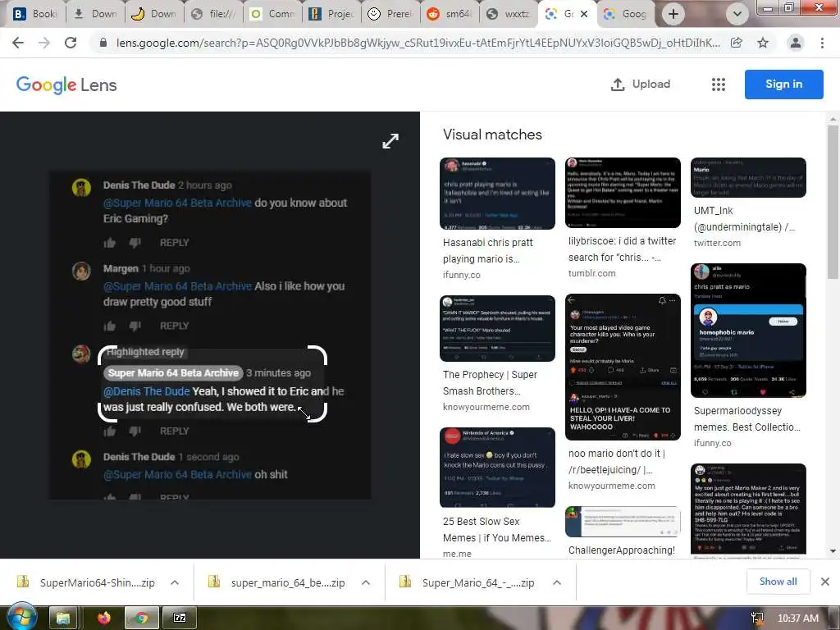Share this page via address bar icon
This screenshot has width=840, height=630.
tap(737, 43)
